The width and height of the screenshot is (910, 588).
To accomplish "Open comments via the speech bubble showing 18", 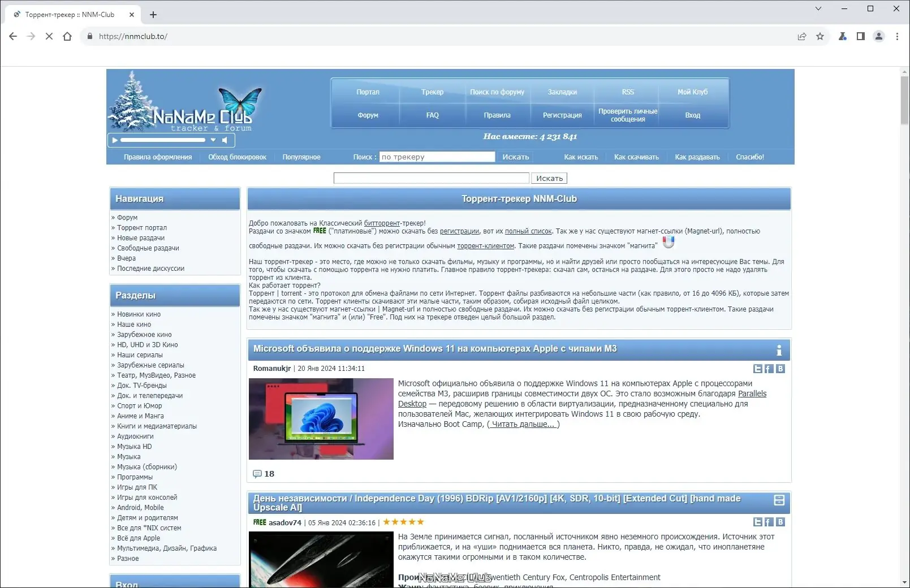I will (258, 474).
